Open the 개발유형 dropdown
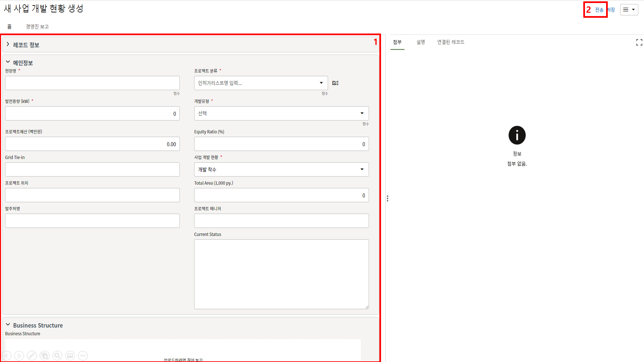 coord(281,114)
